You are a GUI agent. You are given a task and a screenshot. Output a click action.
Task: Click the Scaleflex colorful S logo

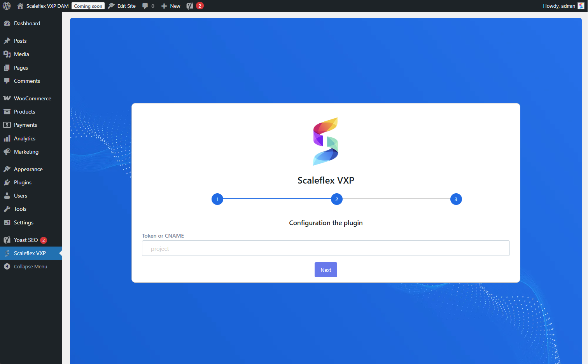pyautogui.click(x=326, y=142)
